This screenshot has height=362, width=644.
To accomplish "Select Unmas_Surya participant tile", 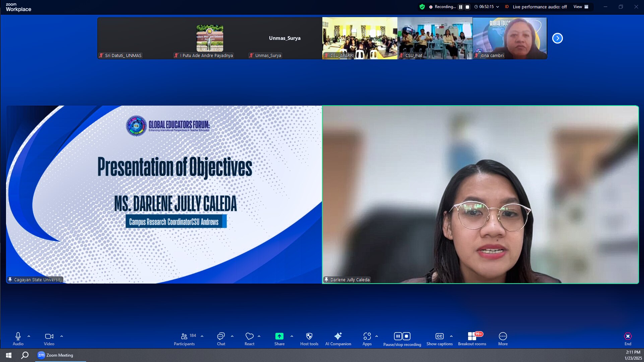I will click(285, 38).
